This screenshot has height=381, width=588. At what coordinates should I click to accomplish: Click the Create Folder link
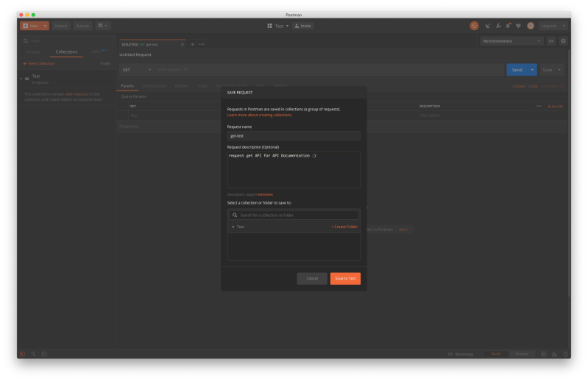[x=344, y=227]
